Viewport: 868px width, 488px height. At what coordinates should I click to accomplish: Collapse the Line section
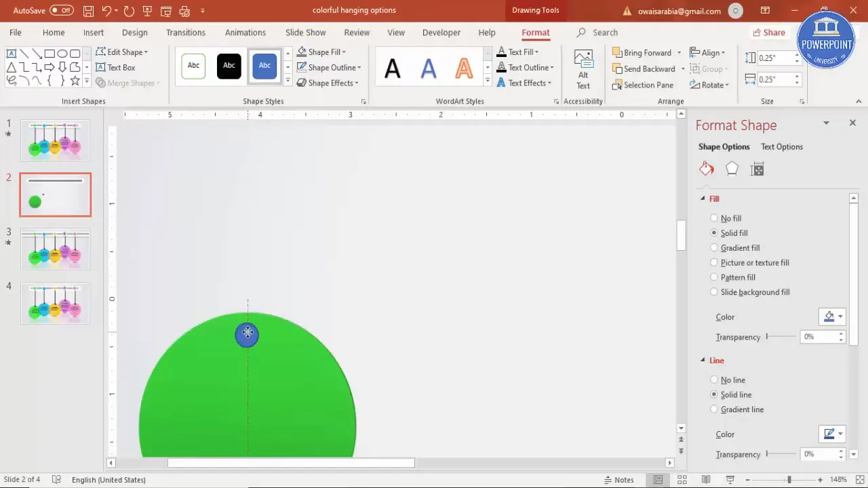703,361
